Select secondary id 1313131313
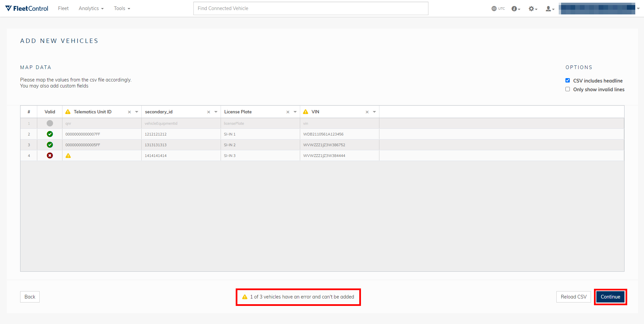 [181, 145]
